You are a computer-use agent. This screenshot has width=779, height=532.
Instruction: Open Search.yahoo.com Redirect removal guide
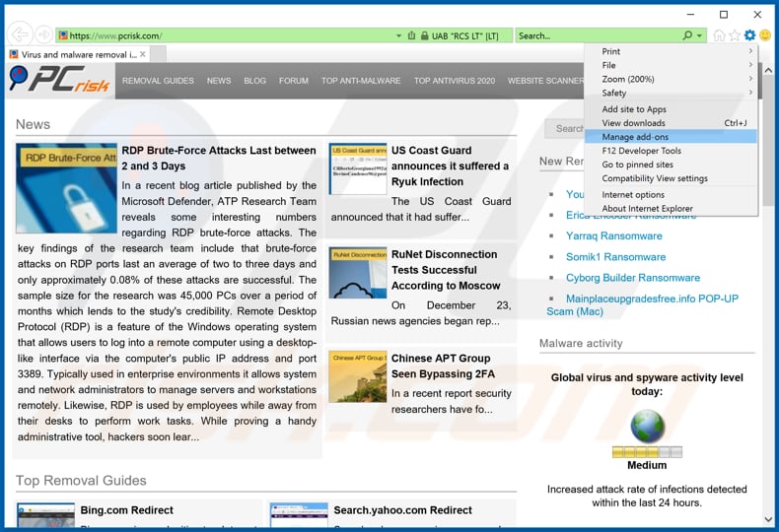403,509
